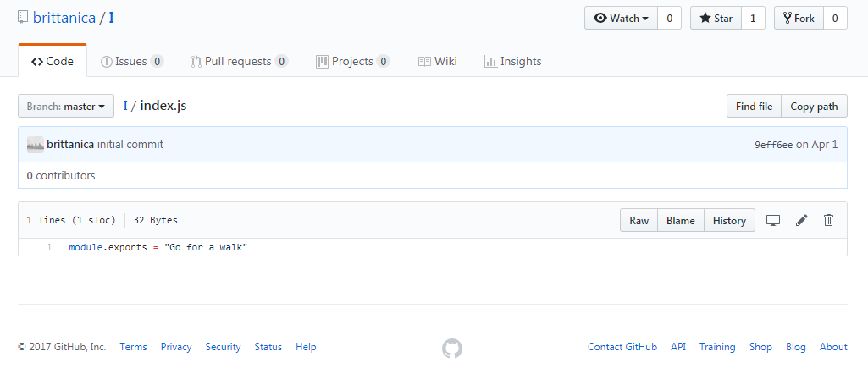Open Contact GitHub link in footer
This screenshot has width=868, height=374.
click(x=622, y=347)
